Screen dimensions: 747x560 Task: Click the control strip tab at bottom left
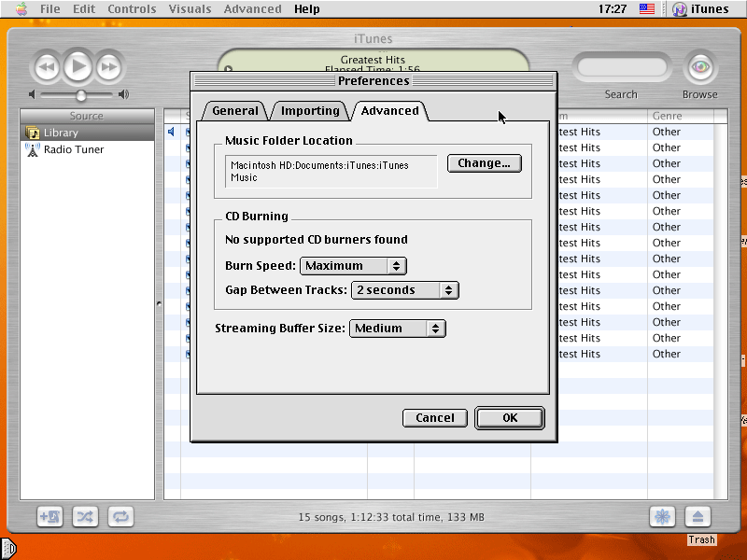pyautogui.click(x=8, y=549)
